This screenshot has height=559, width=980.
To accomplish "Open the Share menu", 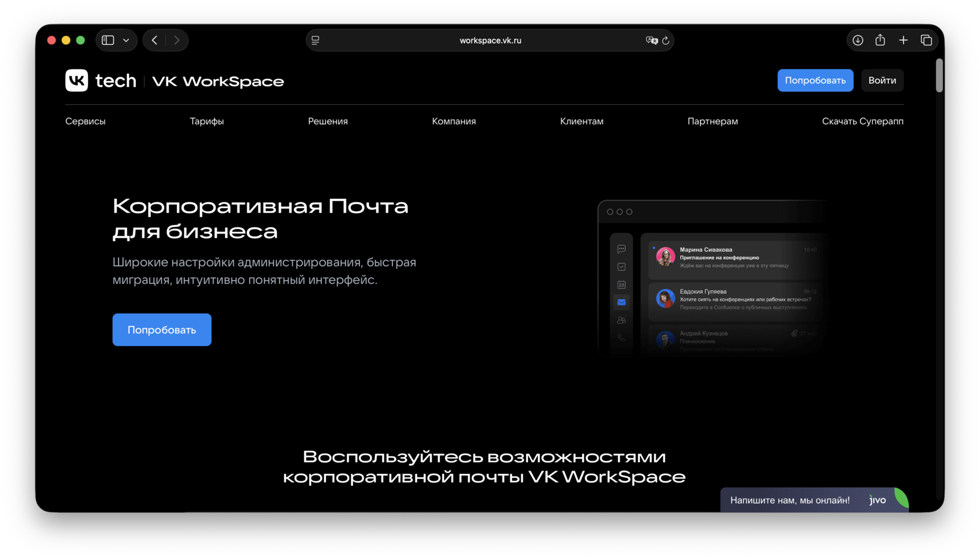I will tap(880, 40).
